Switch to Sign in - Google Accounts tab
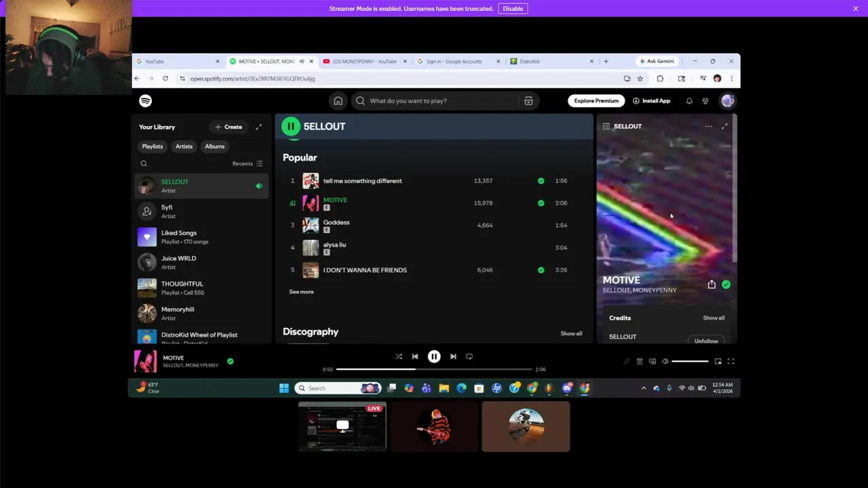 (x=458, y=62)
